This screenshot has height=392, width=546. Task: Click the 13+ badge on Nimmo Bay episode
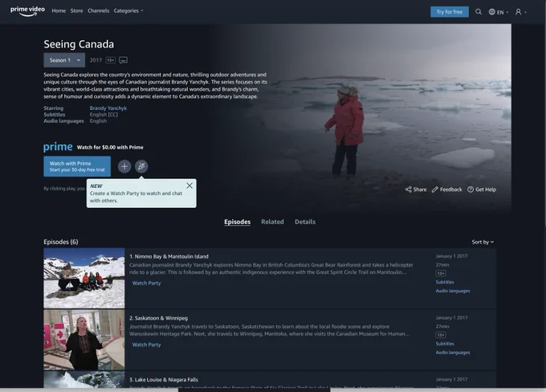(441, 273)
